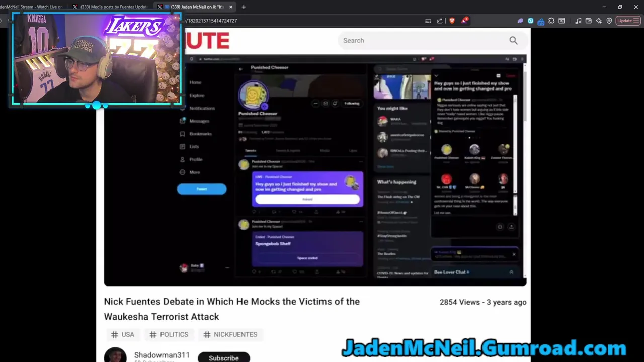The height and width of the screenshot is (362, 644).
Task: Open the Brave Shields lion icon
Action: (452, 21)
